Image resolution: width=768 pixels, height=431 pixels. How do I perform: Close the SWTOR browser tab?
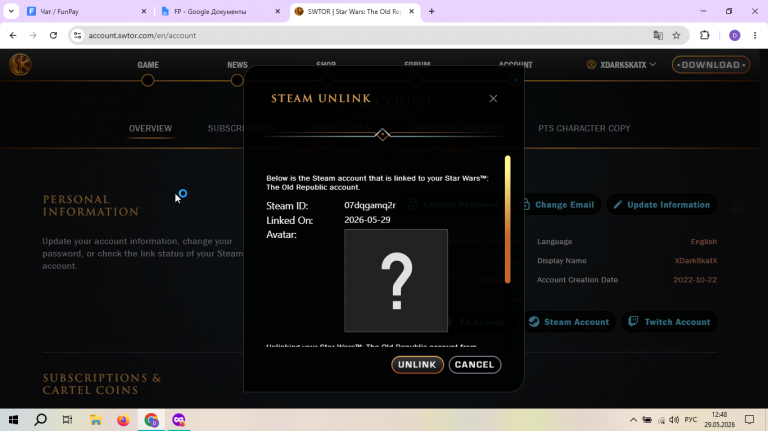(411, 11)
